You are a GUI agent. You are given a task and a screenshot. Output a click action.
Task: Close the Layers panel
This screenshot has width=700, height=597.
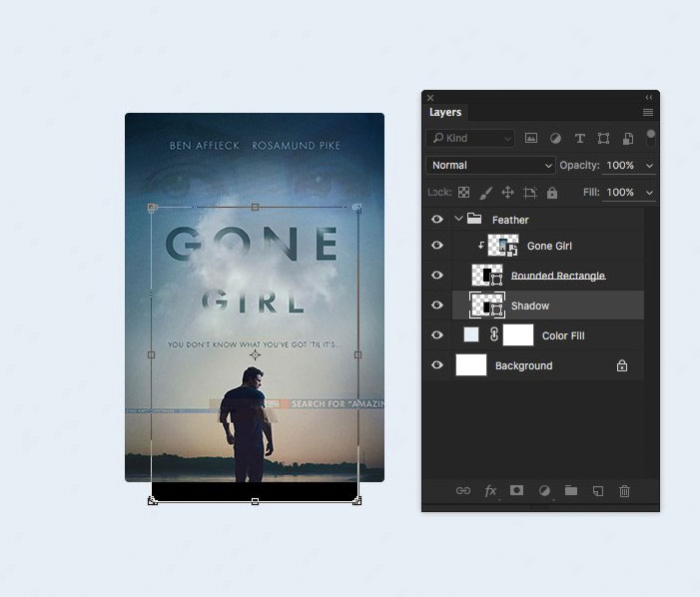[x=430, y=98]
